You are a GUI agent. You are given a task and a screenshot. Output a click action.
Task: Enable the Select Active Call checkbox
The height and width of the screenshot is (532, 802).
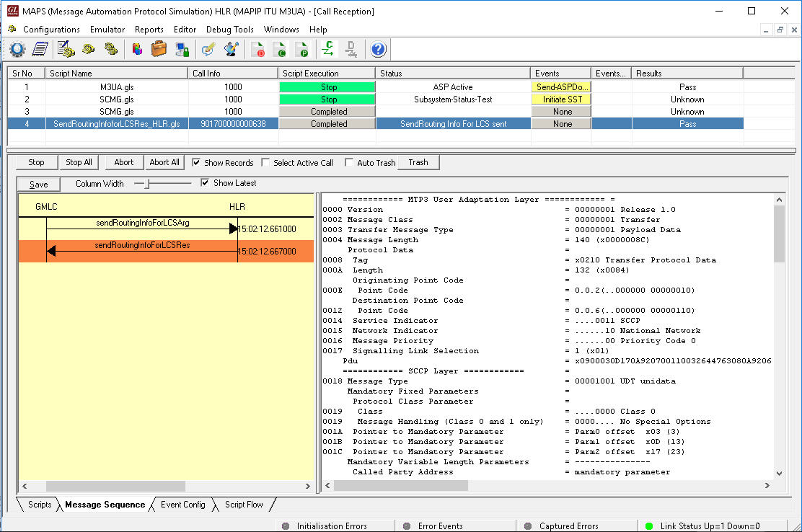(x=265, y=163)
